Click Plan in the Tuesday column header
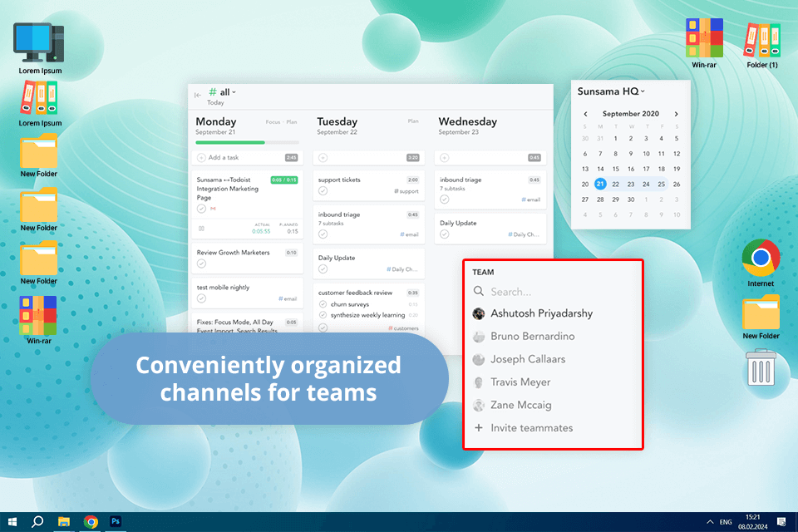 (x=413, y=121)
